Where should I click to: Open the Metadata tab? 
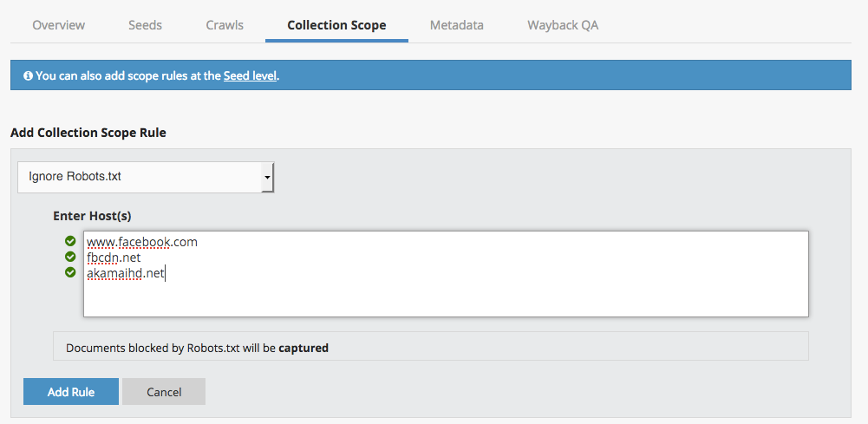click(456, 25)
